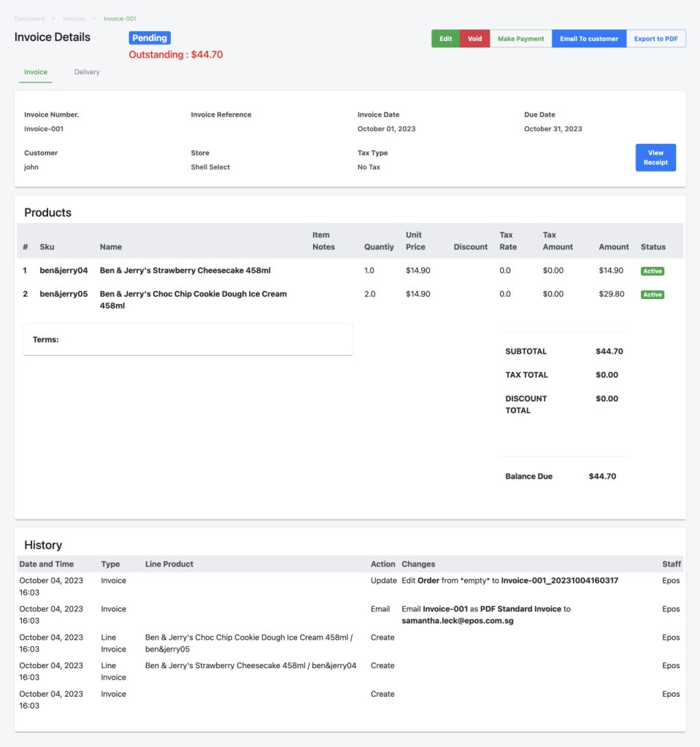Click the History Date and Time header
700x747 pixels.
coord(46,564)
